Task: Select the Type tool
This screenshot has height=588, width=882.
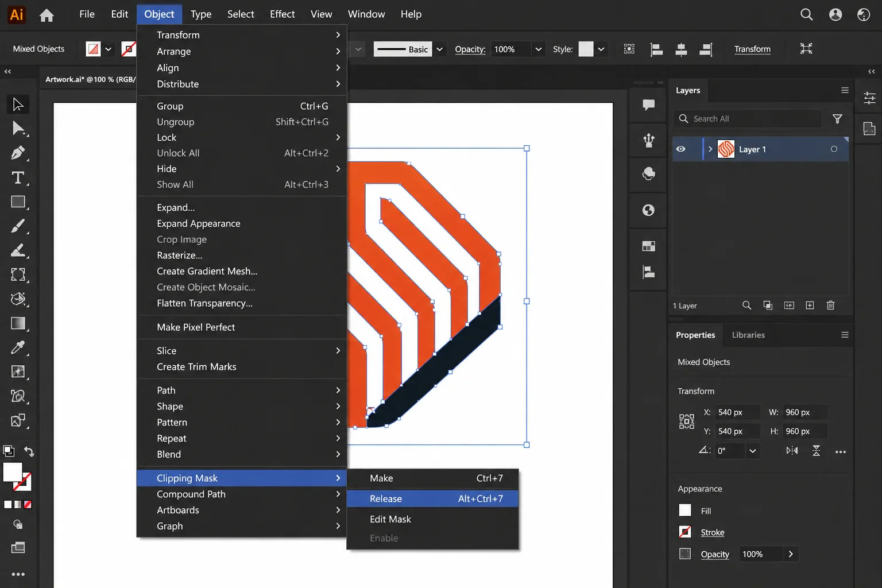Action: pos(18,177)
